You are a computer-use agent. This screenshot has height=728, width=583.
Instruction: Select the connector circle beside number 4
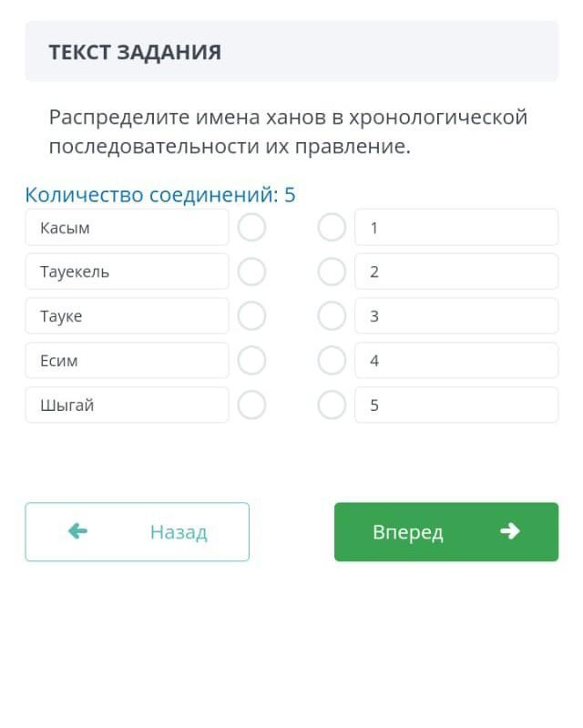(x=332, y=360)
